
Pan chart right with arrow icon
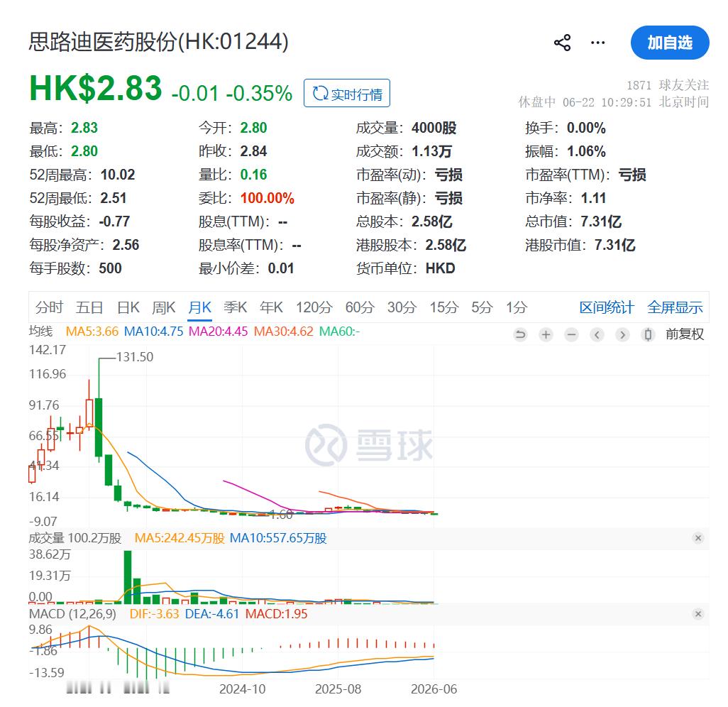click(x=622, y=334)
